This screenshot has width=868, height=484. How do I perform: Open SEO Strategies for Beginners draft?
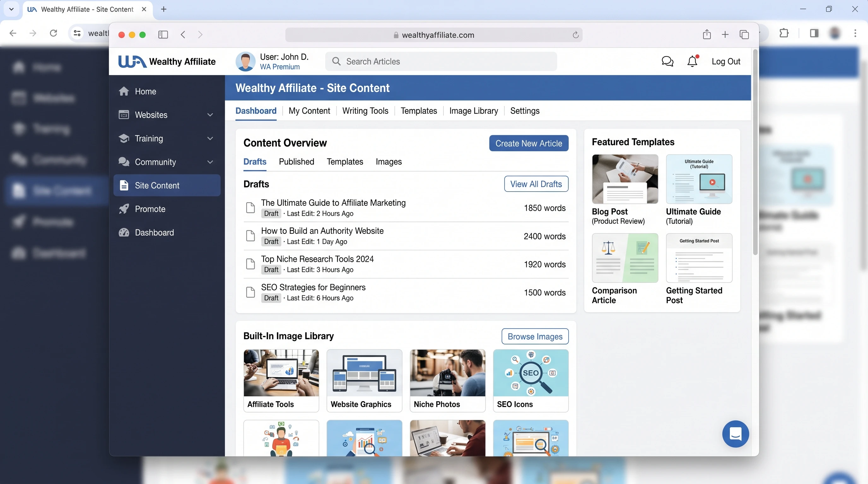313,287
